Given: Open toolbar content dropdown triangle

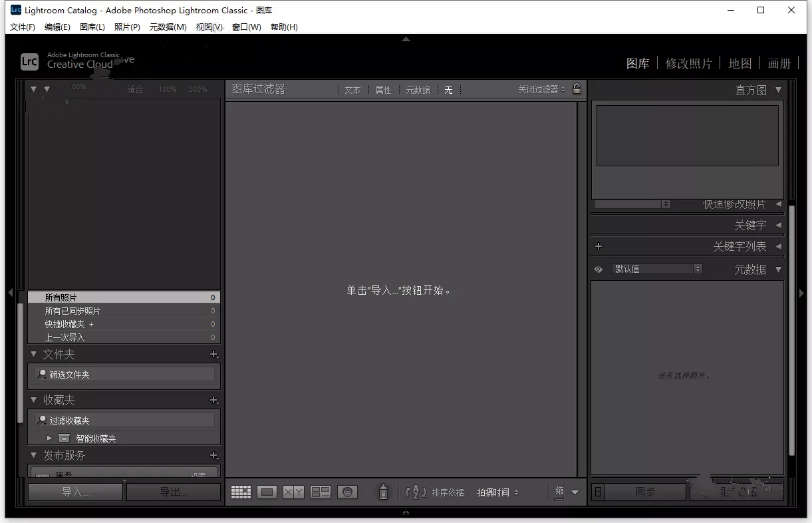Looking at the screenshot, I should coord(575,493).
